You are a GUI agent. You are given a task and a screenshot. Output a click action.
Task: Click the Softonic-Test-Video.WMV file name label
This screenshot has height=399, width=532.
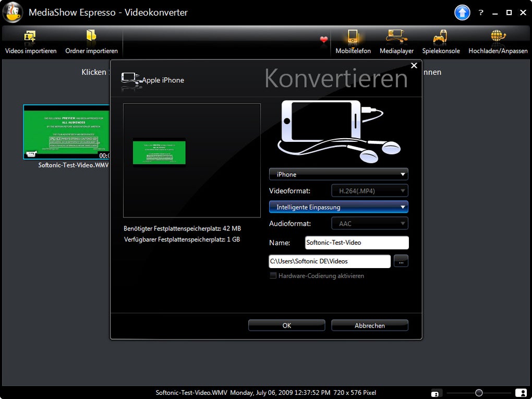[74, 165]
